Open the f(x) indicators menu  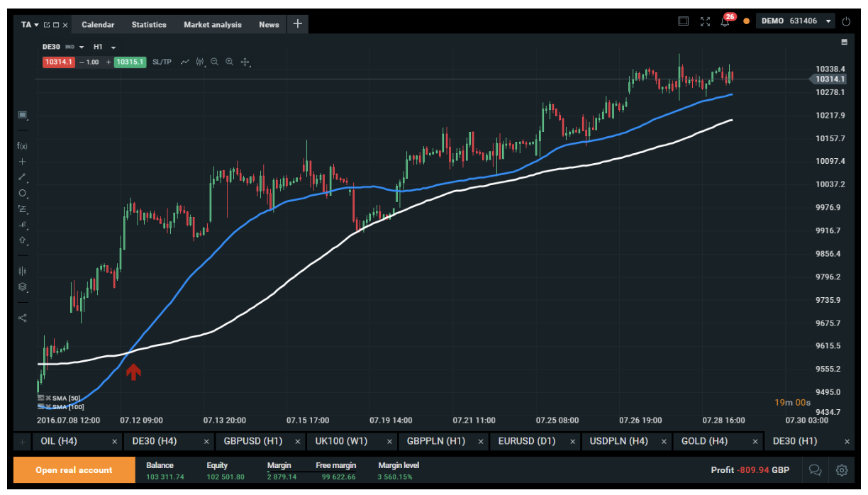[x=22, y=146]
